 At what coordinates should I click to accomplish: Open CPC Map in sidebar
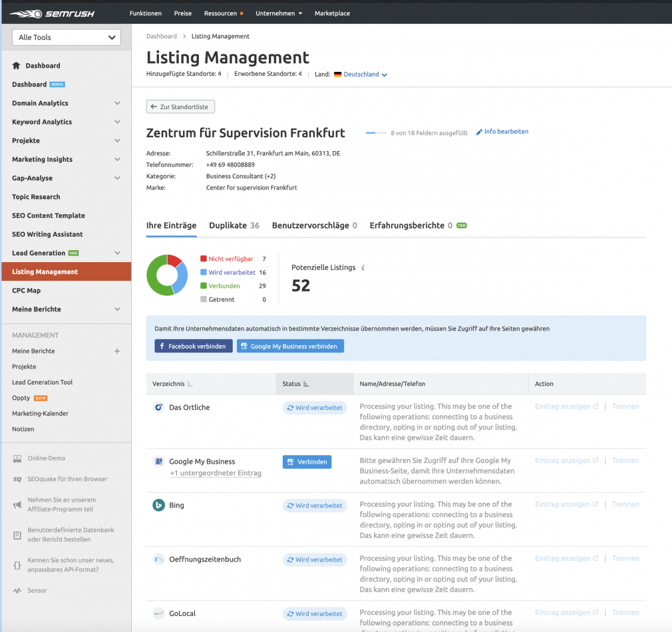click(x=26, y=291)
